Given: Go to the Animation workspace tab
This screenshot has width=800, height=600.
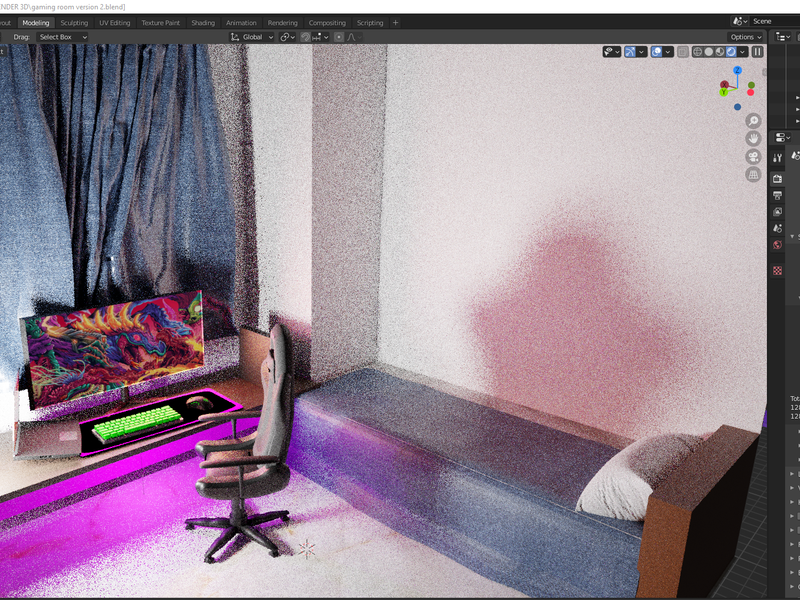Looking at the screenshot, I should tap(241, 22).
